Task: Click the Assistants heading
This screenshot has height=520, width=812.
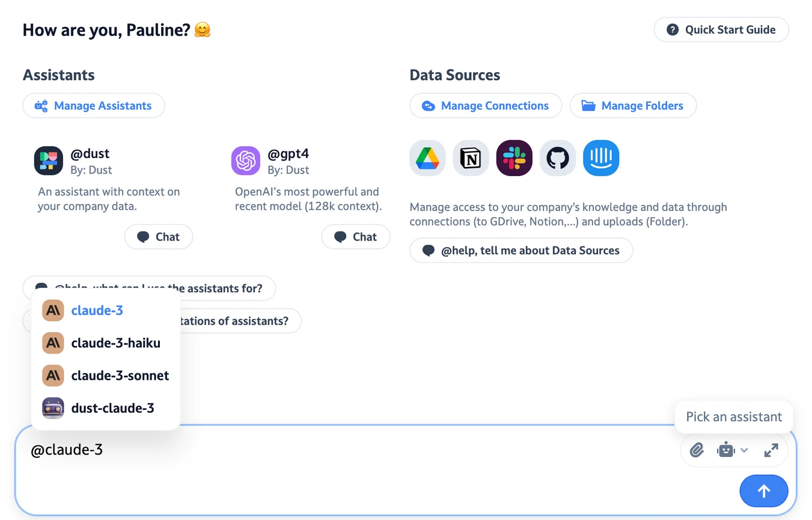Action: [x=59, y=75]
